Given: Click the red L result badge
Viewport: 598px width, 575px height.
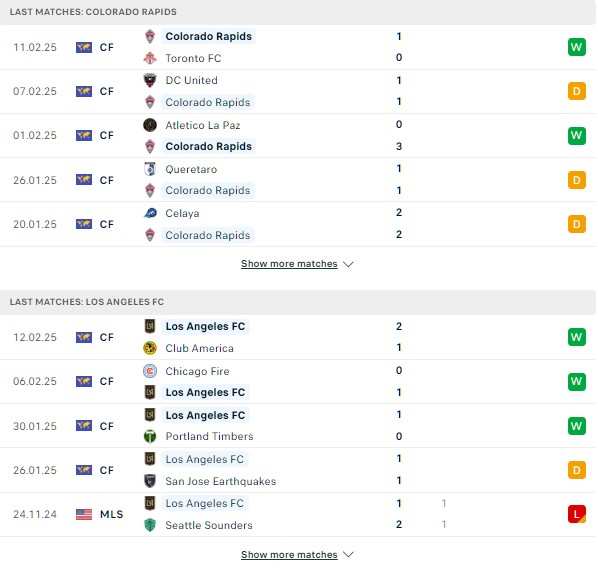Looking at the screenshot, I should [x=577, y=514].
